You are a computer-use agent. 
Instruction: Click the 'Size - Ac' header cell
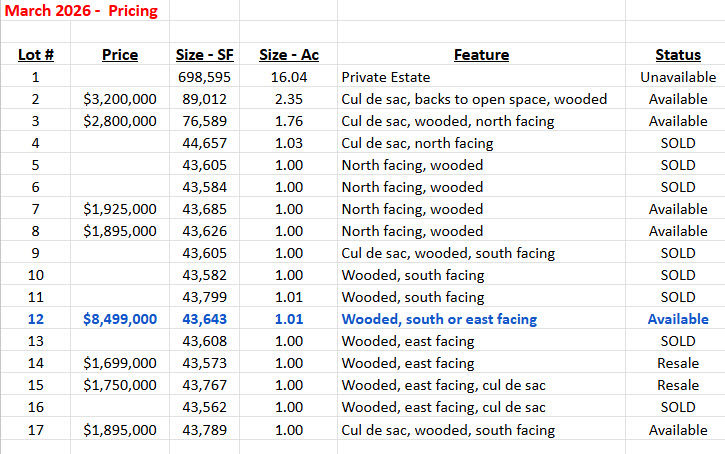pyautogui.click(x=289, y=55)
